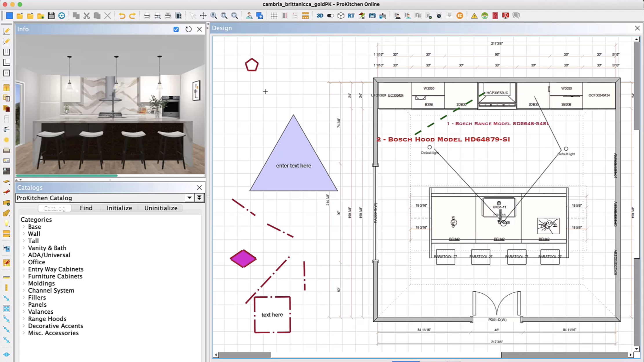Open the red question mark help icon

click(x=495, y=16)
